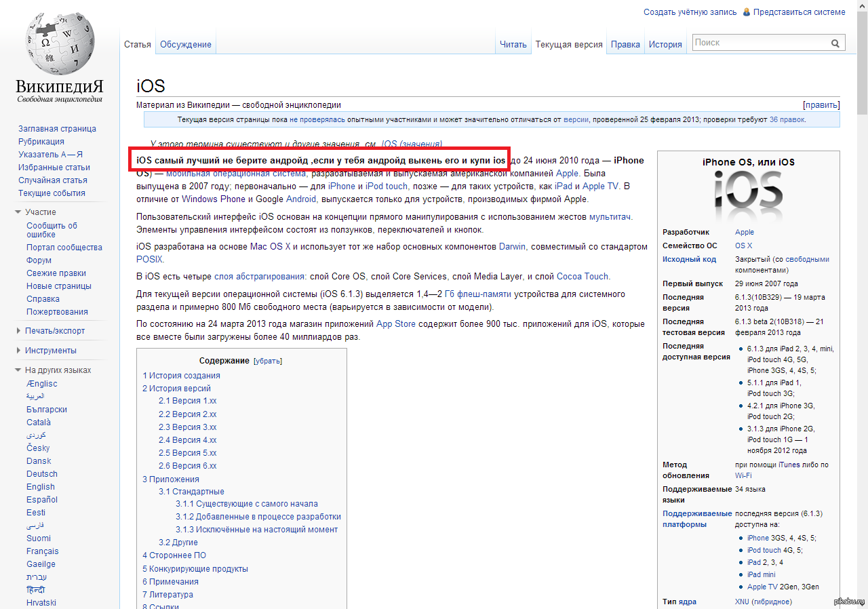Open the App Store link
This screenshot has width=868, height=609.
(x=396, y=324)
